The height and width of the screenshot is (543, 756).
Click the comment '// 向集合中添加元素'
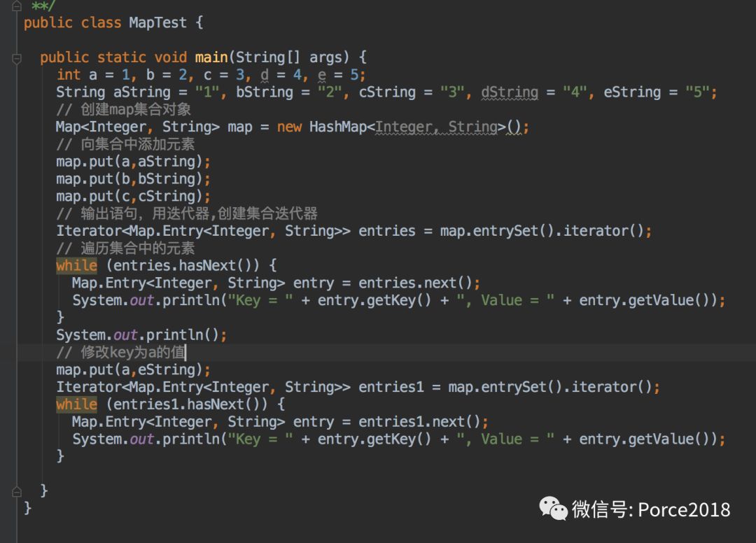click(x=125, y=144)
